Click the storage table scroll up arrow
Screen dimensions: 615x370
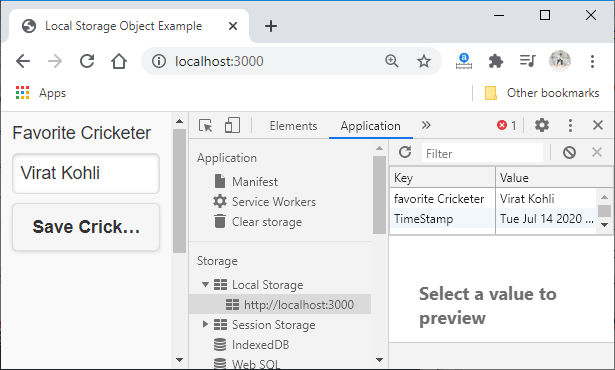605,197
